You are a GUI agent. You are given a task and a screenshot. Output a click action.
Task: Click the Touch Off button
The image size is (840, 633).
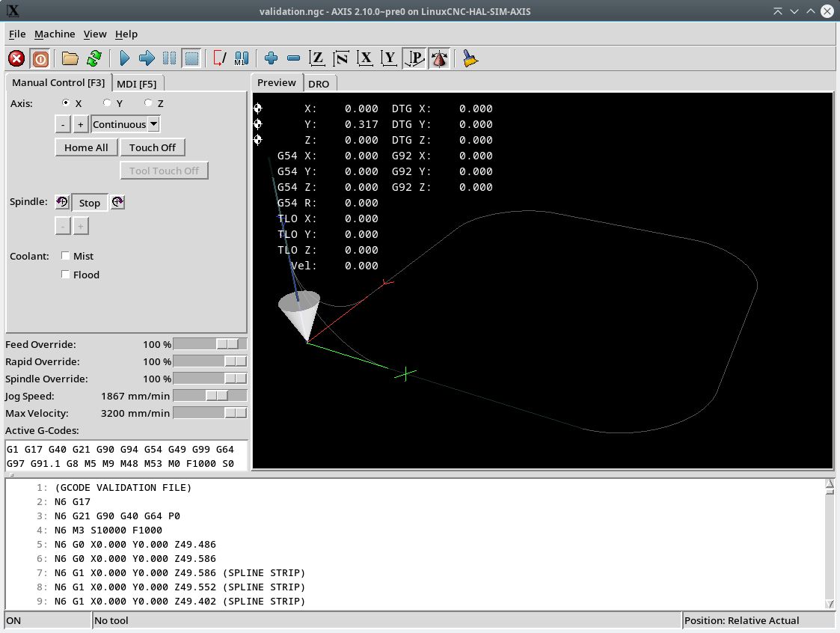coord(152,147)
